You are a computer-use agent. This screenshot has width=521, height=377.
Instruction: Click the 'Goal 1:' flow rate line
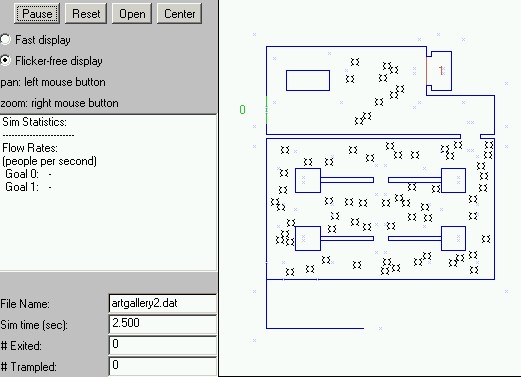28,187
